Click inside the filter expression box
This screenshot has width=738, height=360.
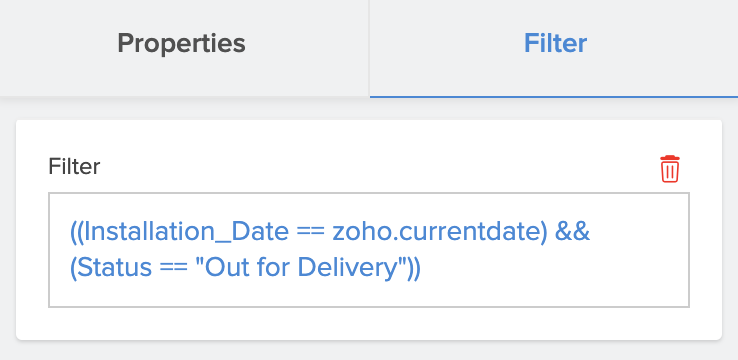[x=369, y=250]
